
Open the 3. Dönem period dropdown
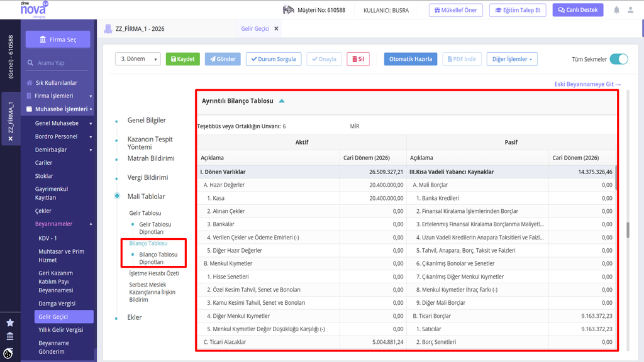click(138, 59)
